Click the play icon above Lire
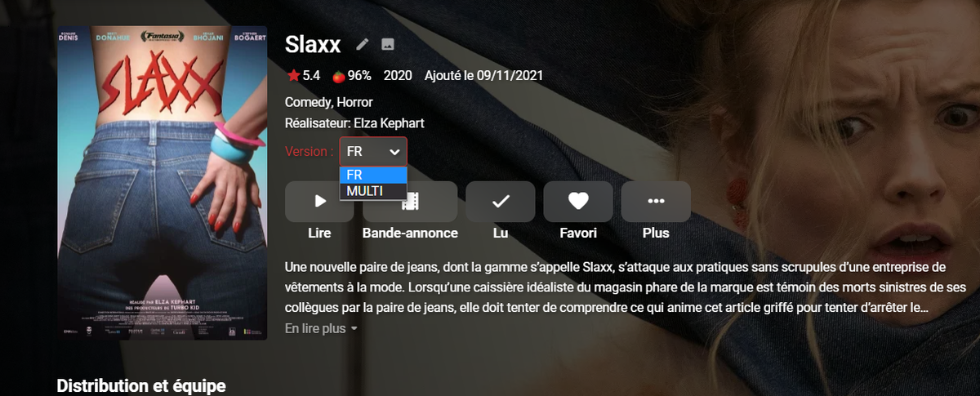Screen dimensions: 980x396 319,201
